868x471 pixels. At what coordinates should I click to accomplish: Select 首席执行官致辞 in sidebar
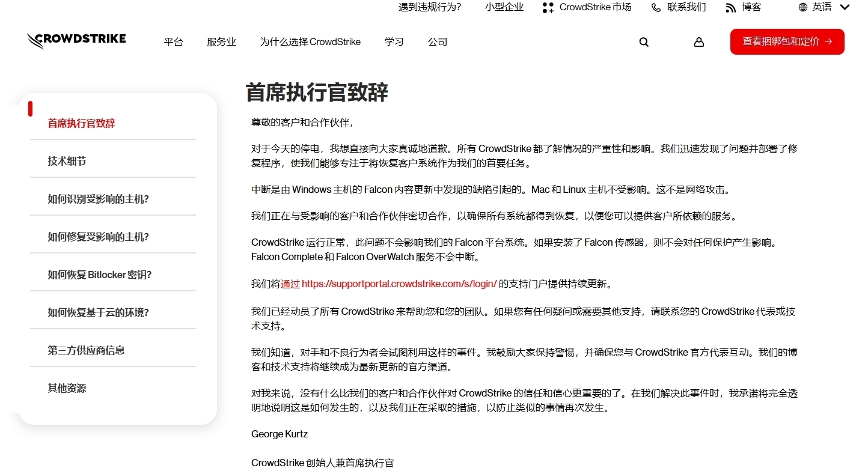[81, 123]
